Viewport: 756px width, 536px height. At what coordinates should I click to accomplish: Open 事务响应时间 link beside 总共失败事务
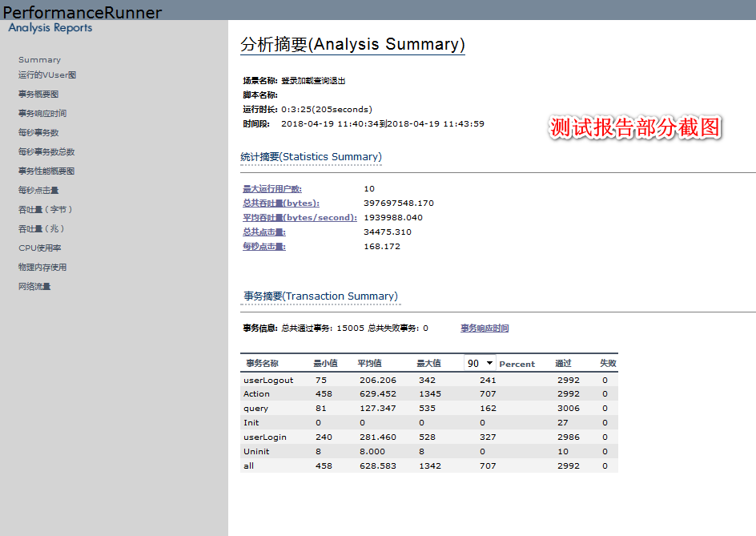[x=484, y=328]
